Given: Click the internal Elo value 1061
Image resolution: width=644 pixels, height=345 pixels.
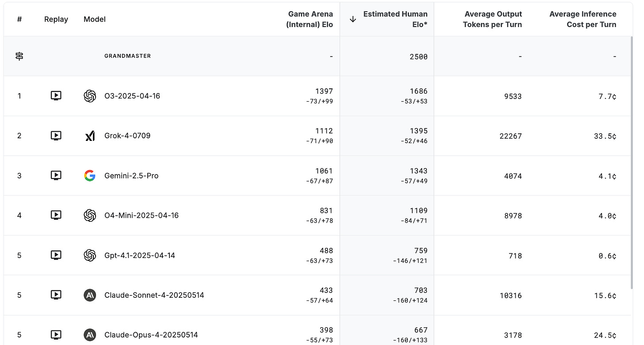Looking at the screenshot, I should point(324,171).
